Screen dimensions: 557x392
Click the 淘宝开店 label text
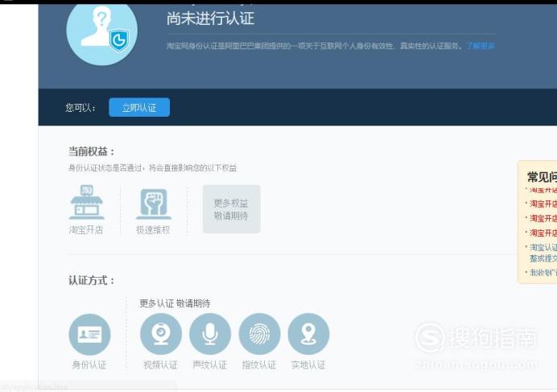pos(86,230)
